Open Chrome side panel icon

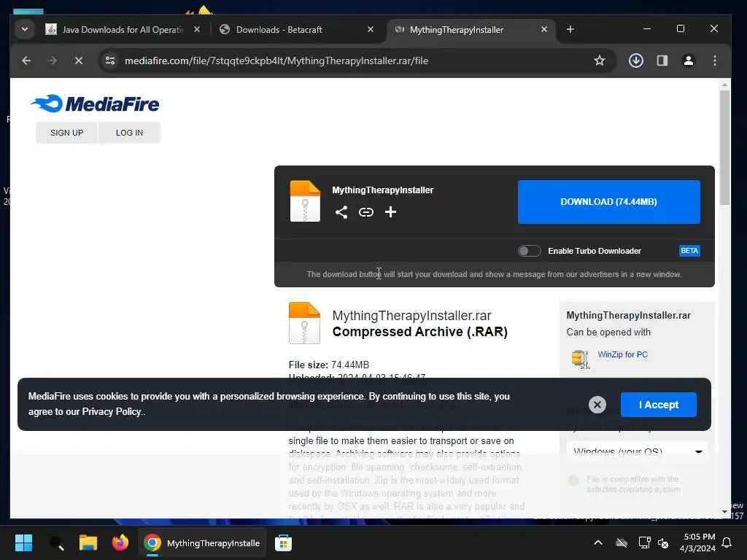coord(662,61)
